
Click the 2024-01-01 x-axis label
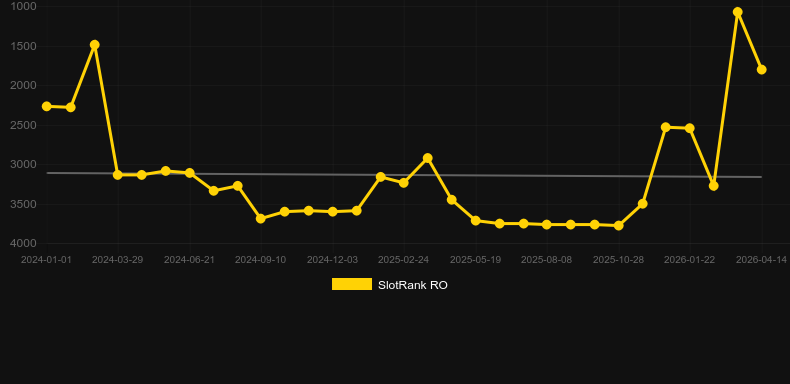click(x=46, y=260)
